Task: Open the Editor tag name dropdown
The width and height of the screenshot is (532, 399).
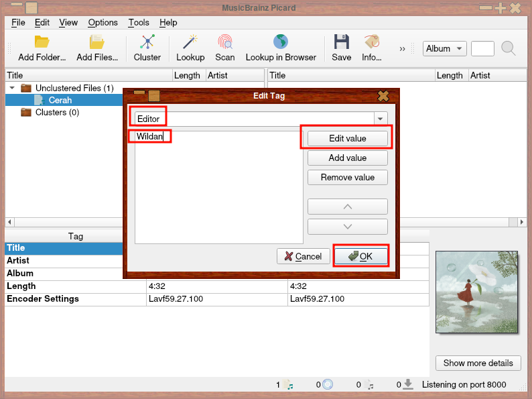Action: point(381,119)
